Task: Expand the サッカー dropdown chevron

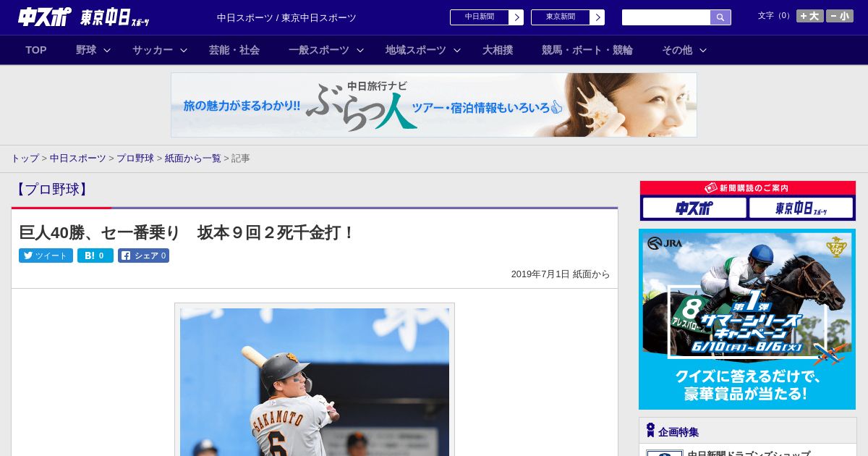Action: point(184,51)
